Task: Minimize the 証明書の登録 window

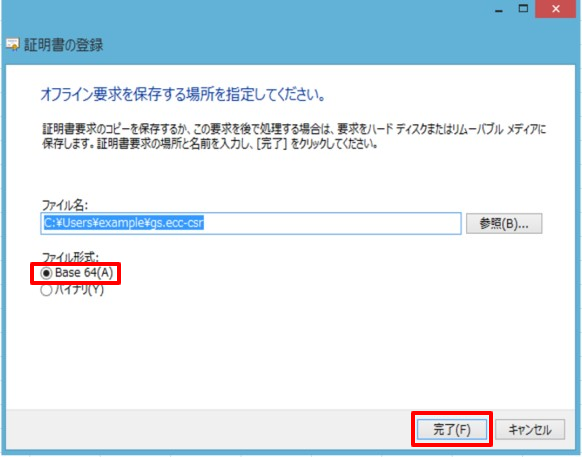Action: (499, 10)
